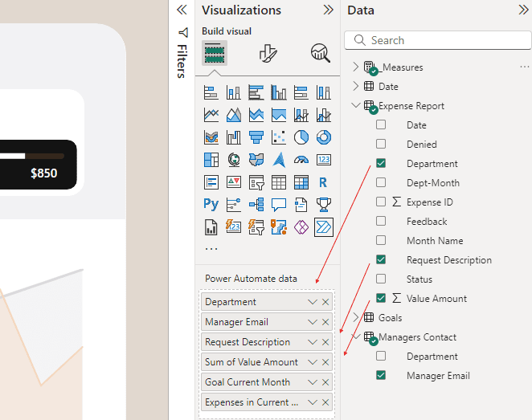This screenshot has height=420, width=532.
Task: Collapse the Data pane
Action: [523, 10]
